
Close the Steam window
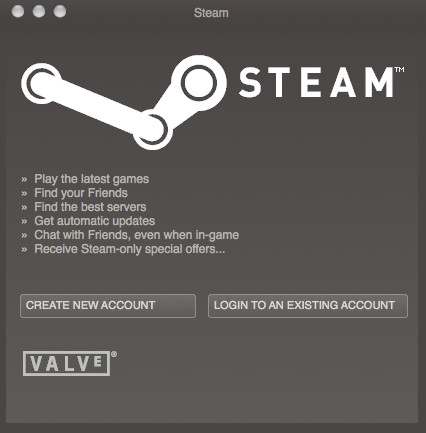click(18, 11)
